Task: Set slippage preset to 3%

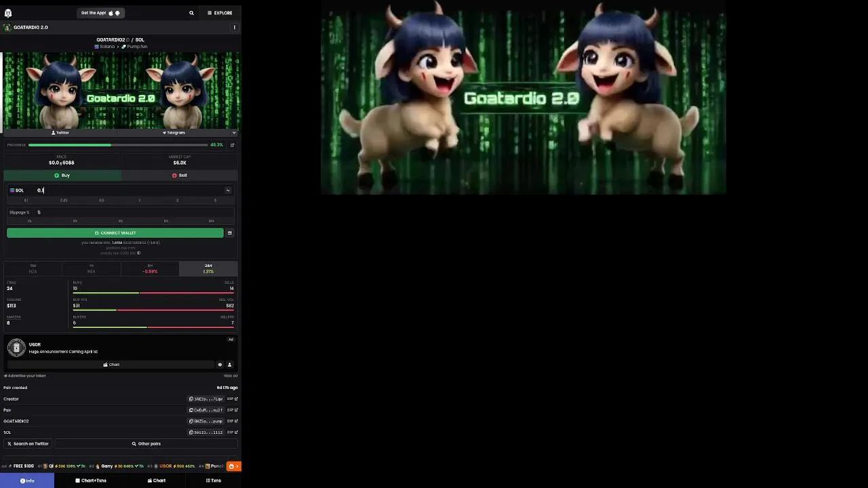Action: [x=121, y=221]
